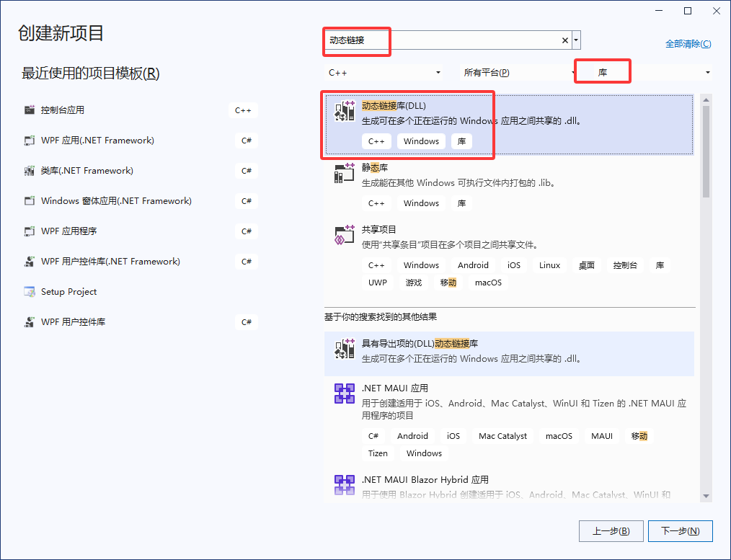Click the Setup Project icon
This screenshot has width=731, height=560.
[30, 292]
